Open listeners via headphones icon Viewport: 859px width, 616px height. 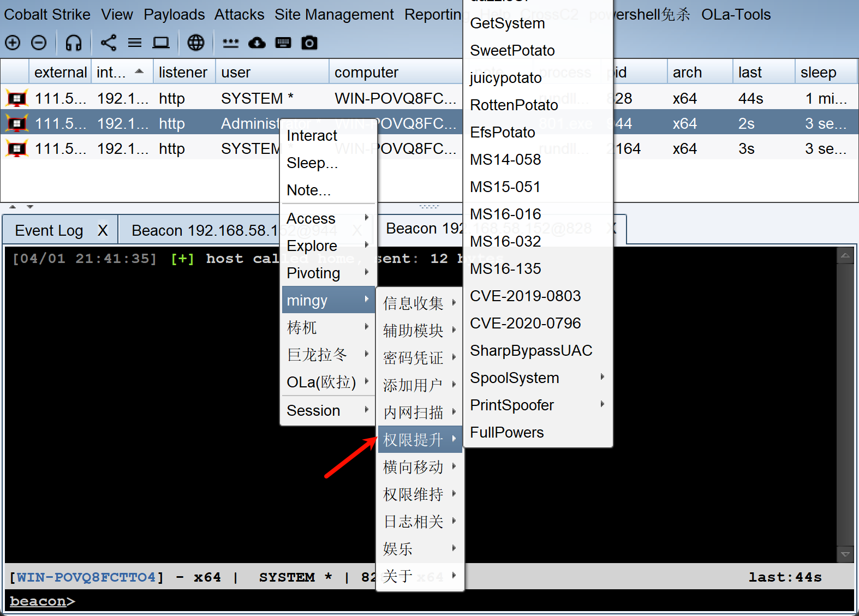pos(74,43)
